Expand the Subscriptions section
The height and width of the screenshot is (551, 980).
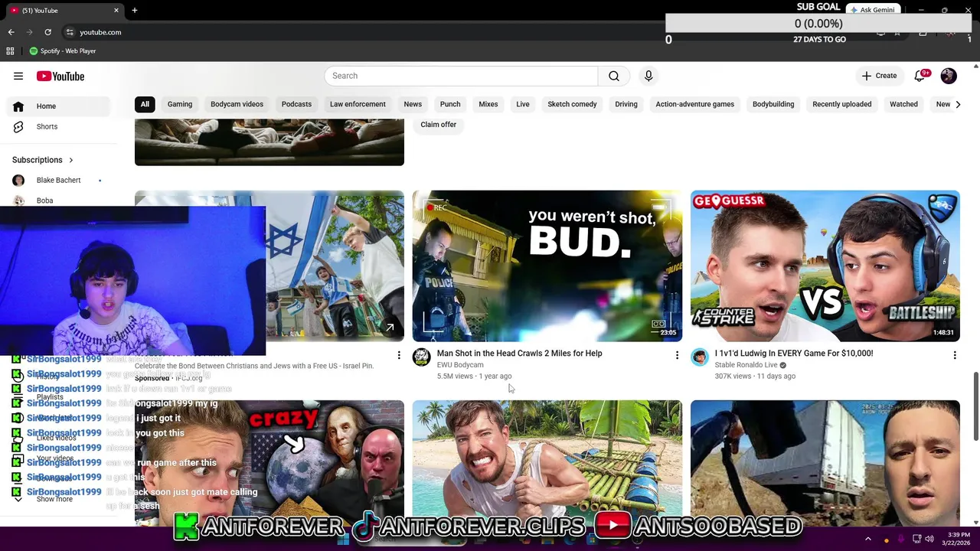pyautogui.click(x=43, y=160)
